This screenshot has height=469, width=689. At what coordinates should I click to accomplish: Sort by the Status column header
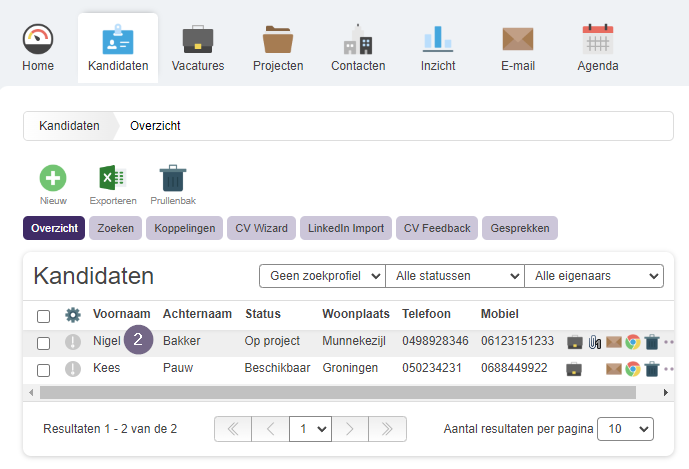coord(263,314)
